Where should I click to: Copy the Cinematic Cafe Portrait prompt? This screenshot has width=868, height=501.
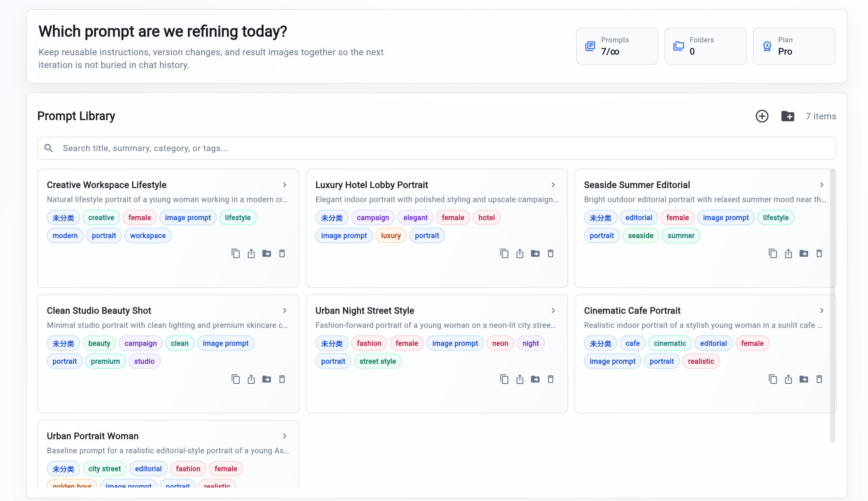[x=773, y=379]
